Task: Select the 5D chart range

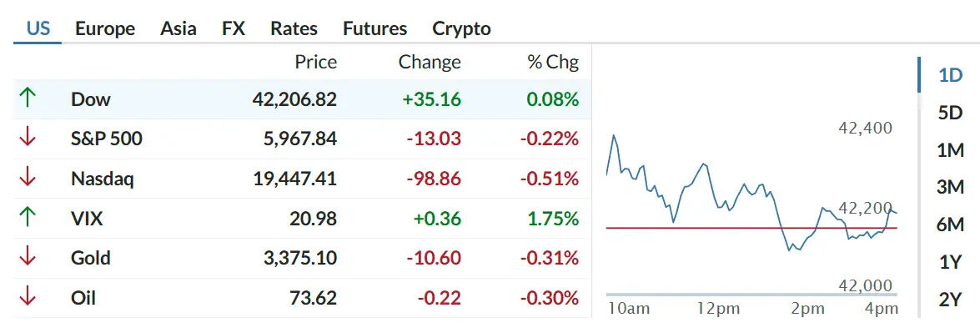Action: (x=950, y=113)
